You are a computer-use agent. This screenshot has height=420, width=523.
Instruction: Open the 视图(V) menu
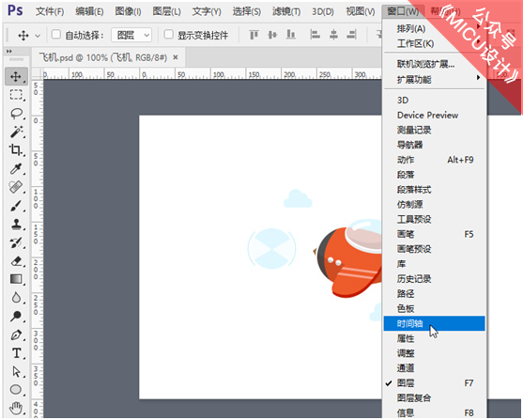coord(361,11)
